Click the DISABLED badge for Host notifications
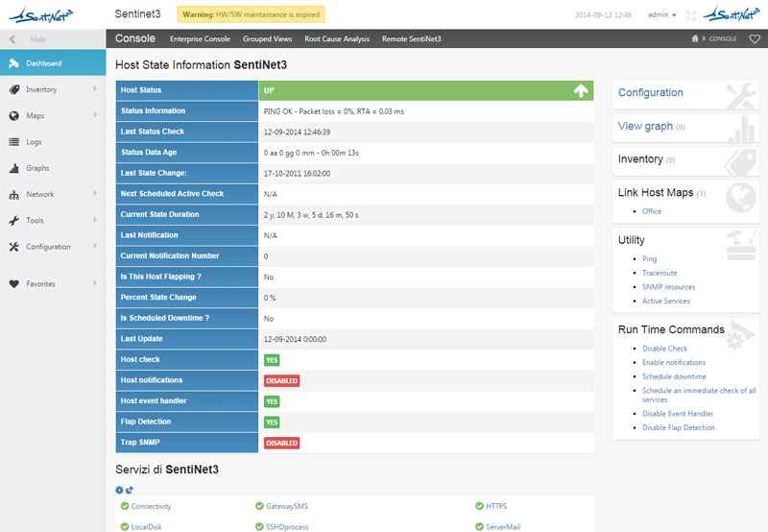 [281, 380]
